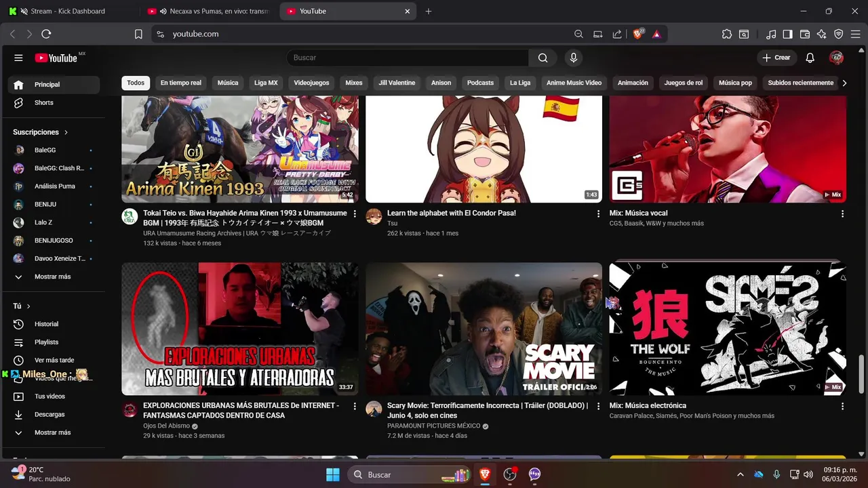The height and width of the screenshot is (488, 868).
Task: Select the Anime Music Video chip
Action: click(x=574, y=83)
